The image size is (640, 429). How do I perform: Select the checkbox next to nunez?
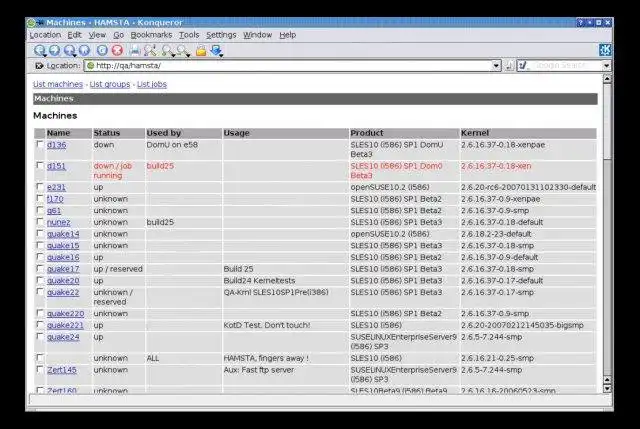point(40,222)
